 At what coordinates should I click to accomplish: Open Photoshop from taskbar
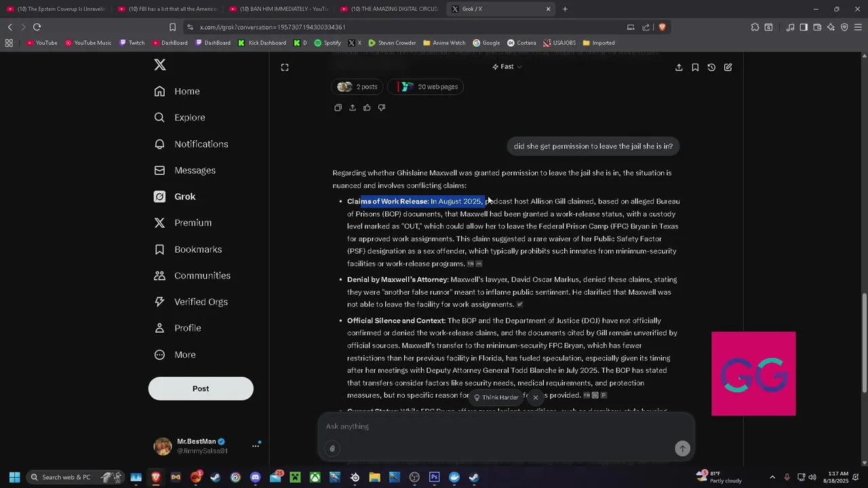434,477
